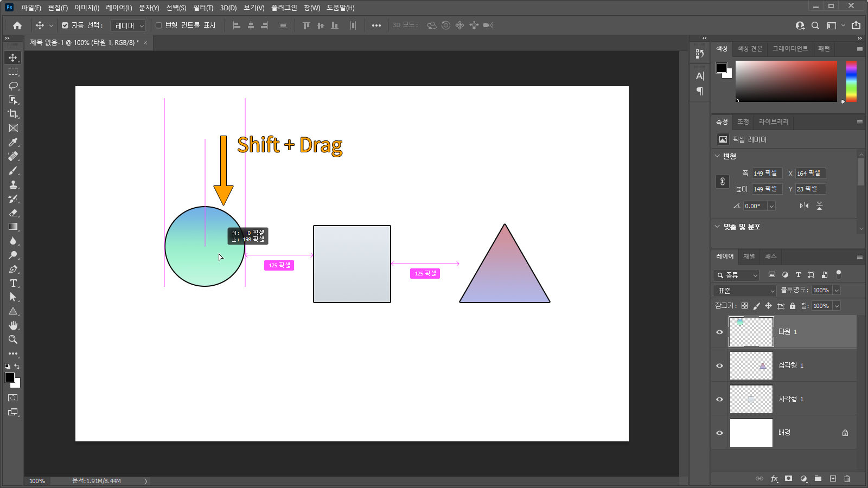Click the delete layer trash icon
The height and width of the screenshot is (488, 868).
[x=847, y=479]
